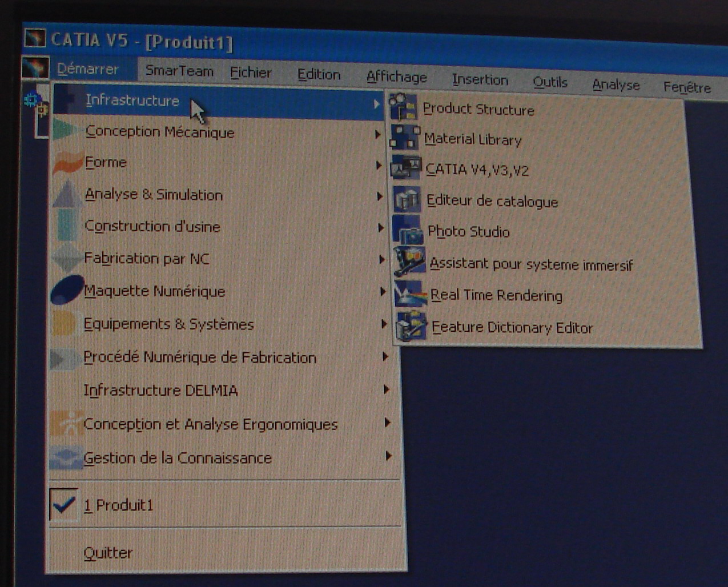The image size is (728, 587).
Task: Open the Outils menu
Action: 550,82
